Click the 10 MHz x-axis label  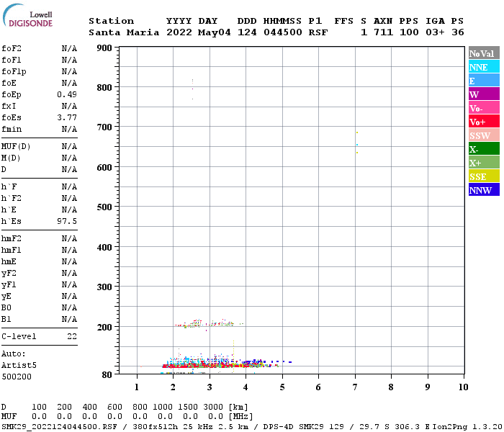point(464,387)
